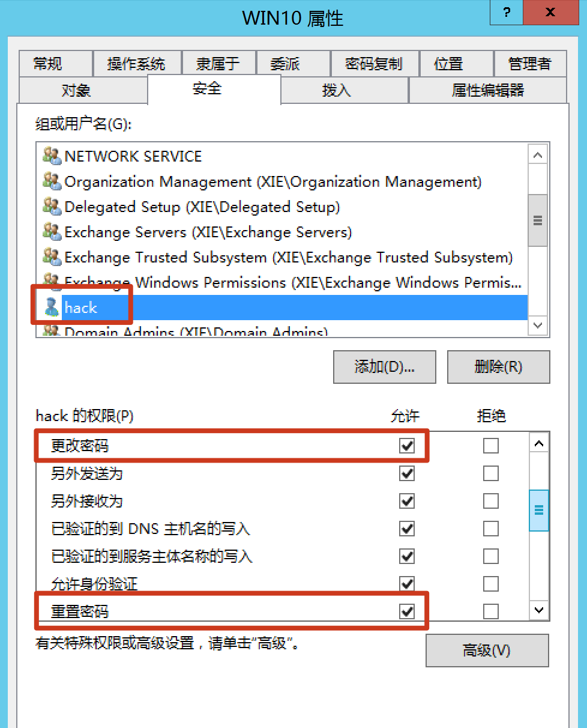Check Deny for 重置密码 permission
587x728 pixels.
491,611
